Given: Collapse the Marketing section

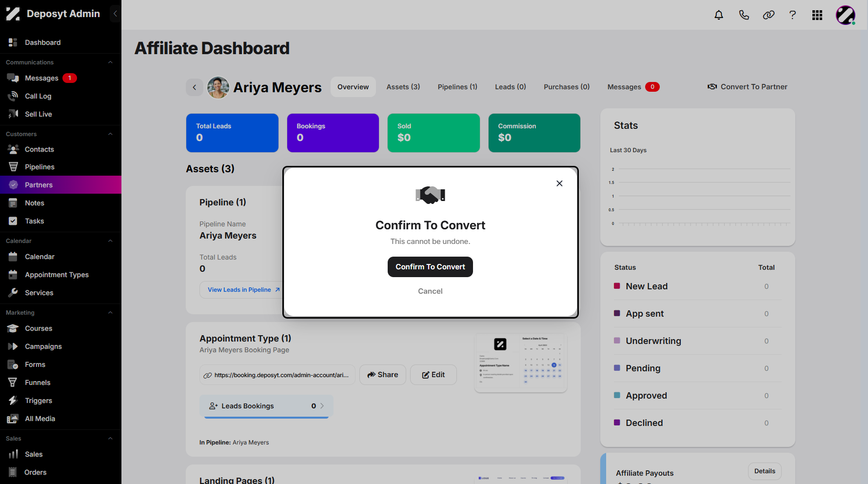Looking at the screenshot, I should click(110, 313).
